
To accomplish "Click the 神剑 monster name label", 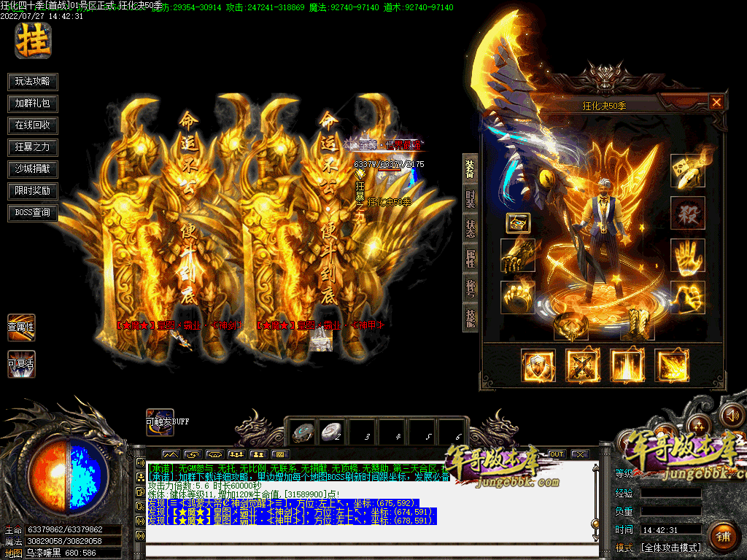I will pyautogui.click(x=179, y=325).
